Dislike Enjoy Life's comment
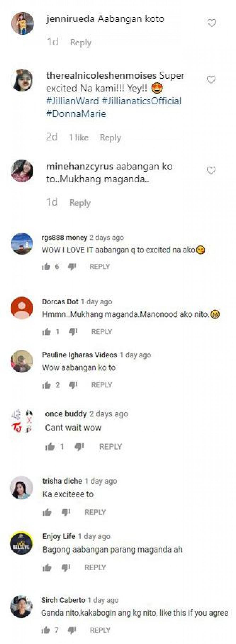 (66, 567)
